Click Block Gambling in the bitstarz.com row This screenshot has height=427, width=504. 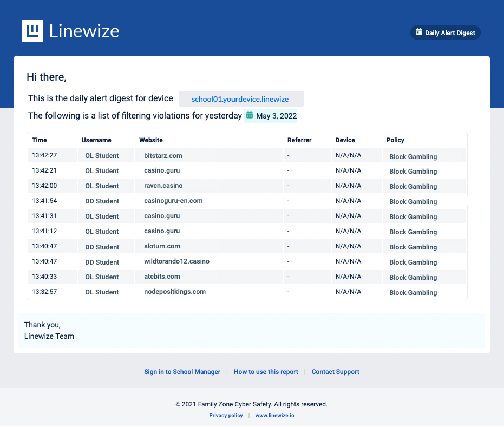tap(413, 157)
